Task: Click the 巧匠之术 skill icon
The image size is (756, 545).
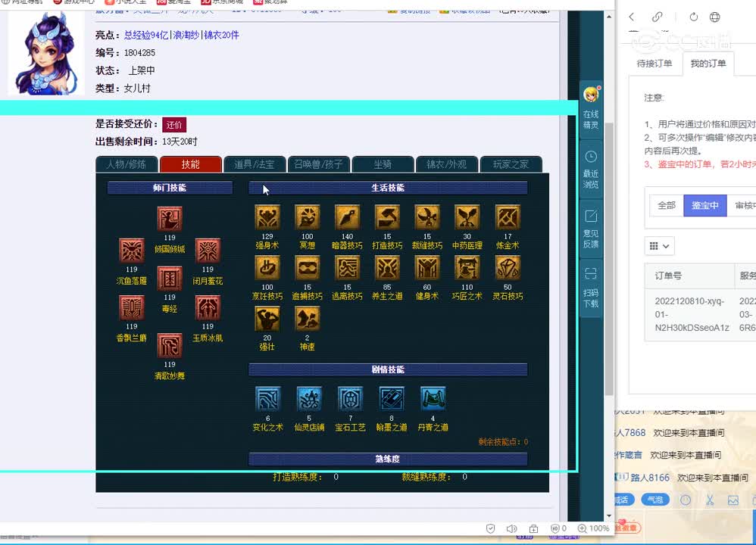Action: click(467, 267)
